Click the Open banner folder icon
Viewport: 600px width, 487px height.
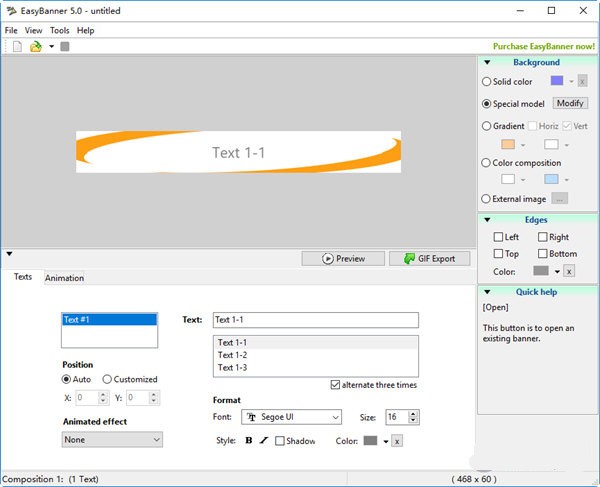click(x=35, y=46)
